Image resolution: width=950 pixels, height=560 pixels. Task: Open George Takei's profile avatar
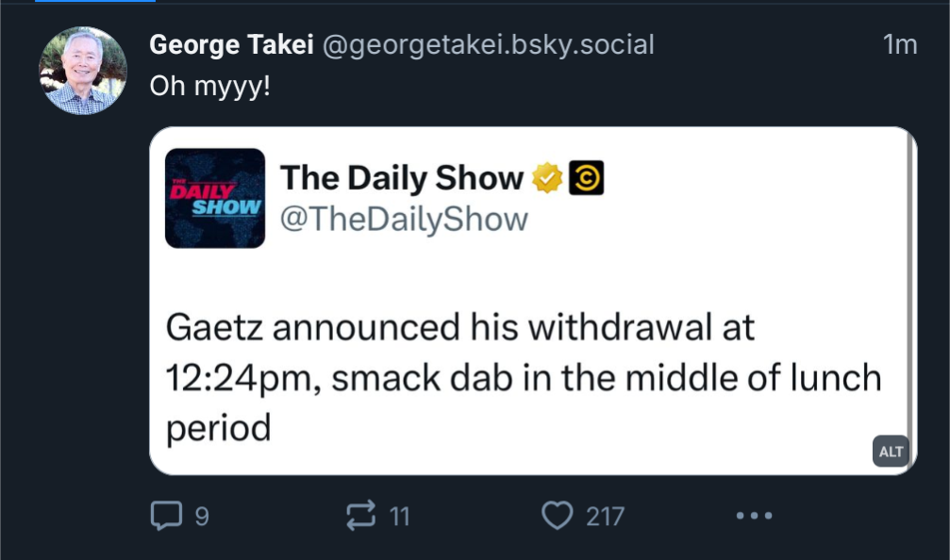coord(83,70)
